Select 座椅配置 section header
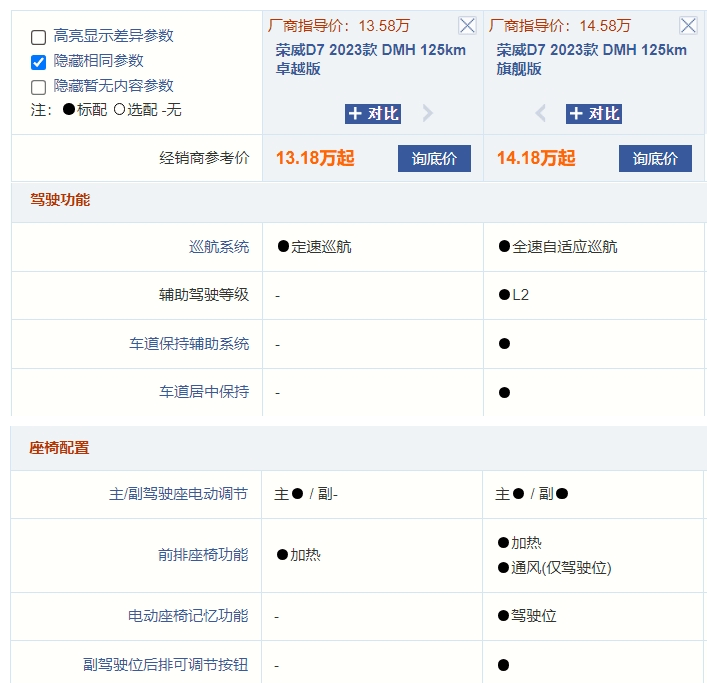717x693 pixels. click(x=59, y=448)
